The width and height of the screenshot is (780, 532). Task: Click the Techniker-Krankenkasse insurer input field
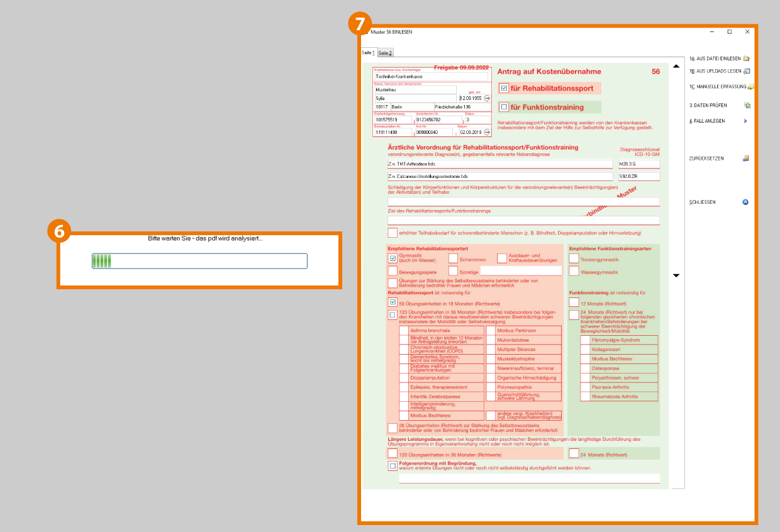point(430,77)
